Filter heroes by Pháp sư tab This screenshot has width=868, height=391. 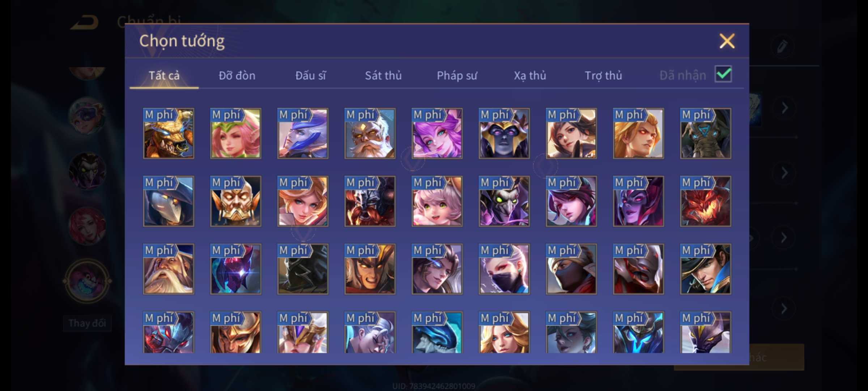click(x=457, y=75)
